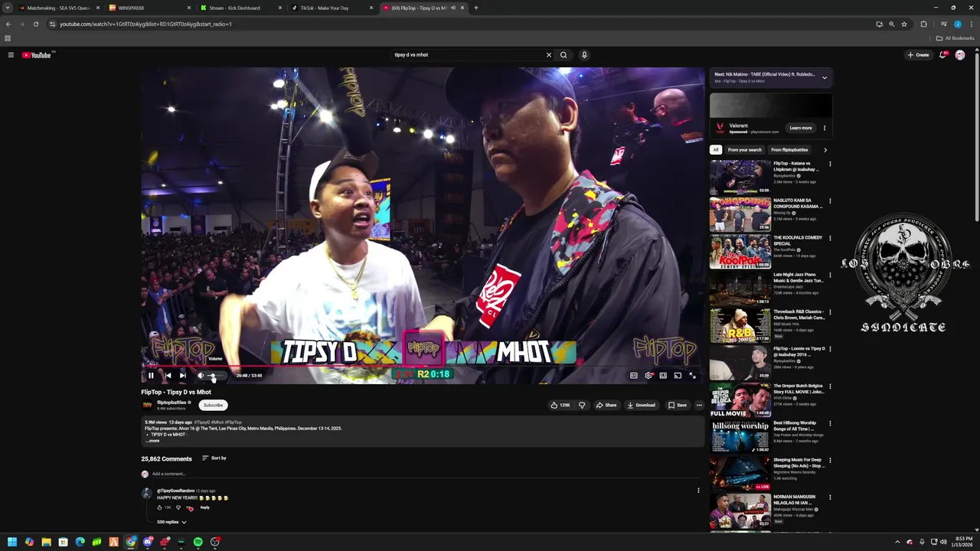Select the 'All' filter chip

716,150
